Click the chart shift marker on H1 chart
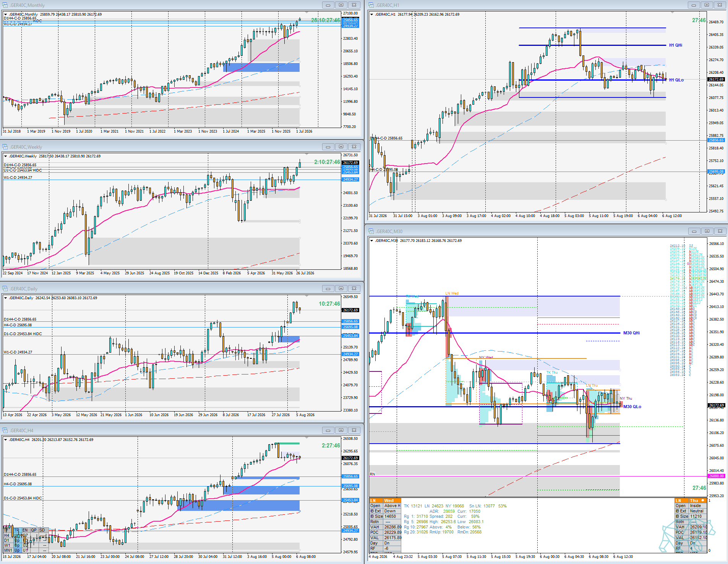728x564 pixels. (672, 12)
